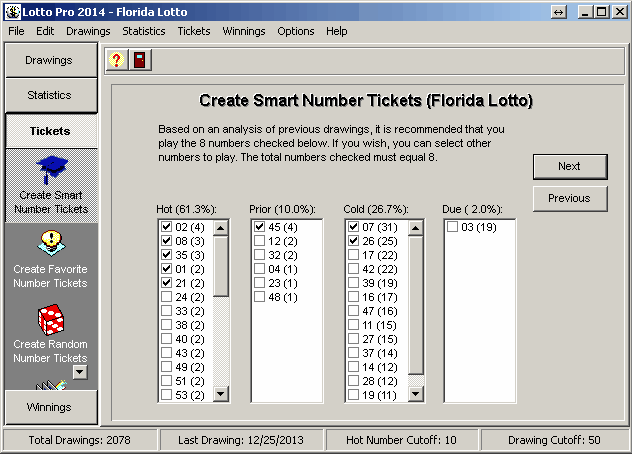Check cold number 11 (15)
632x454 pixels.
pos(353,325)
